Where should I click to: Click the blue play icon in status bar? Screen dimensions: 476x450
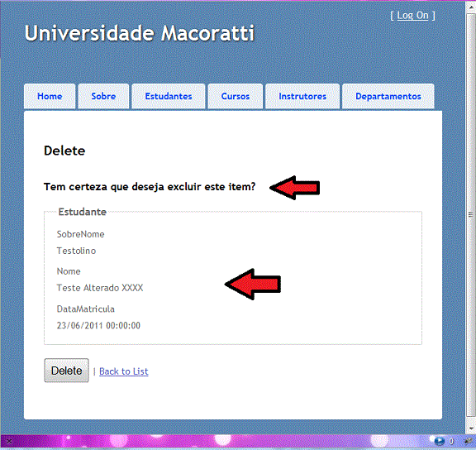point(439,441)
